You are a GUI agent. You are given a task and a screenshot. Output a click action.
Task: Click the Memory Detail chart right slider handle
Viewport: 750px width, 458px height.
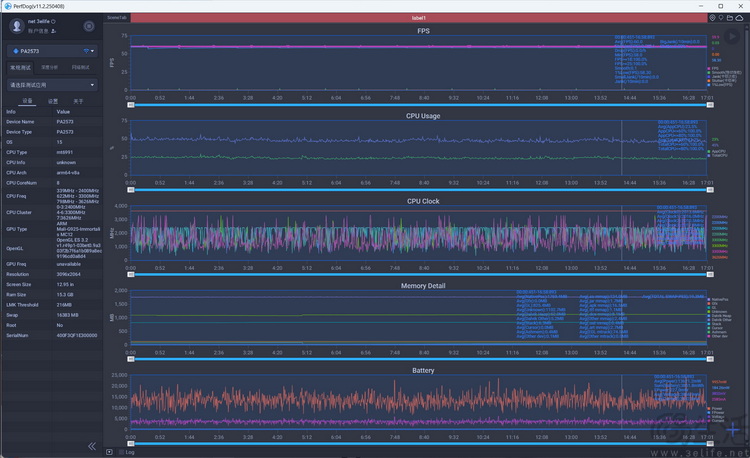(710, 359)
